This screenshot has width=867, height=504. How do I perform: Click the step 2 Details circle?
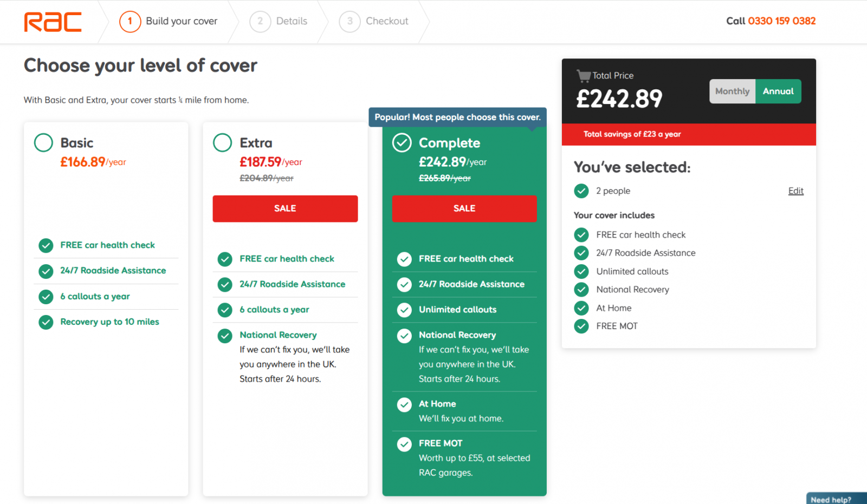tap(260, 22)
